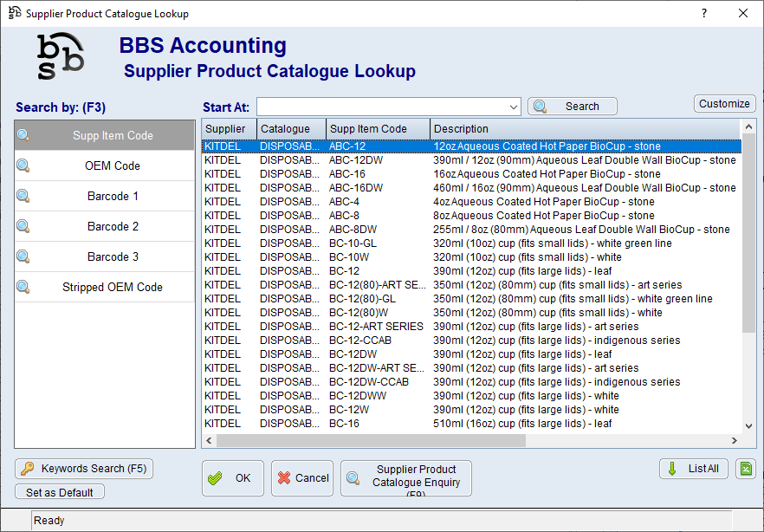
Task: Click the green checkmark icon on OK
Action: click(216, 478)
